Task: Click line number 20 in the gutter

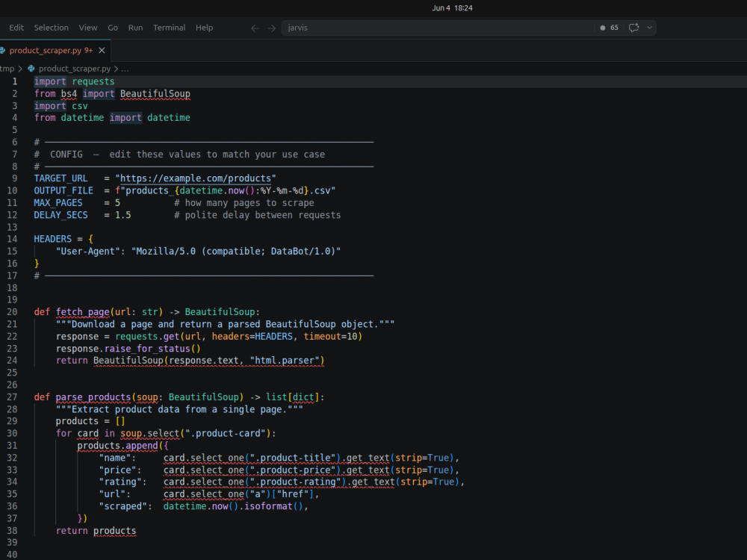Action: (x=13, y=312)
